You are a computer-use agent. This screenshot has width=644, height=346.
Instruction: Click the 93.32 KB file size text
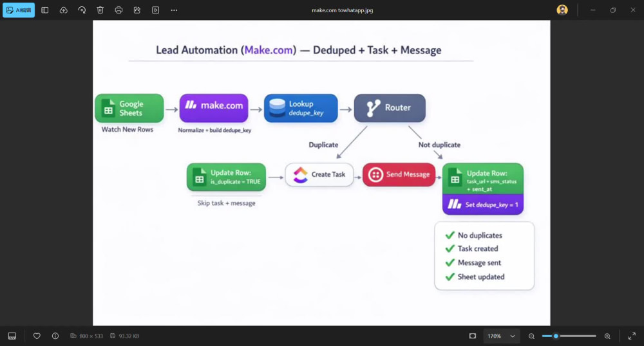[x=129, y=336]
